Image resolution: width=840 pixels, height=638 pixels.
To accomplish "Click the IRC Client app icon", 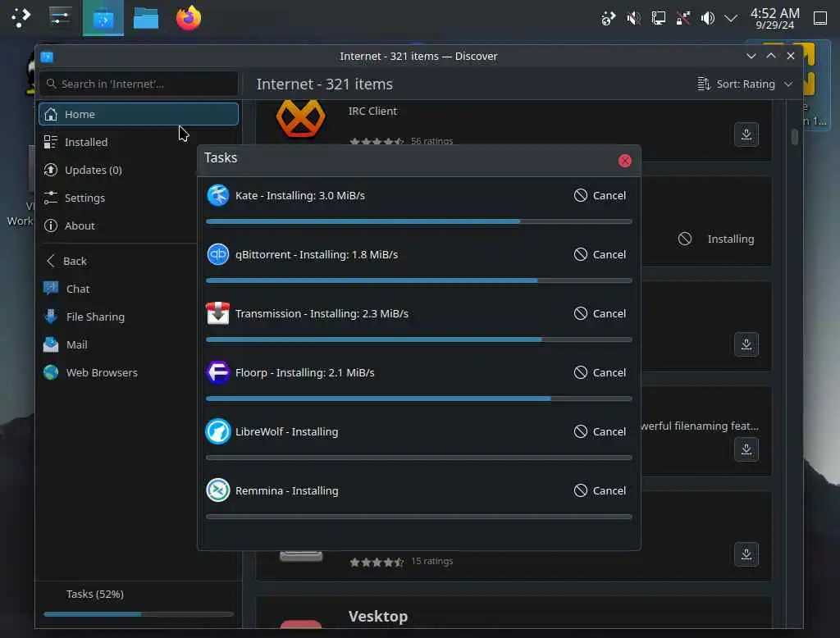I will tap(300, 118).
